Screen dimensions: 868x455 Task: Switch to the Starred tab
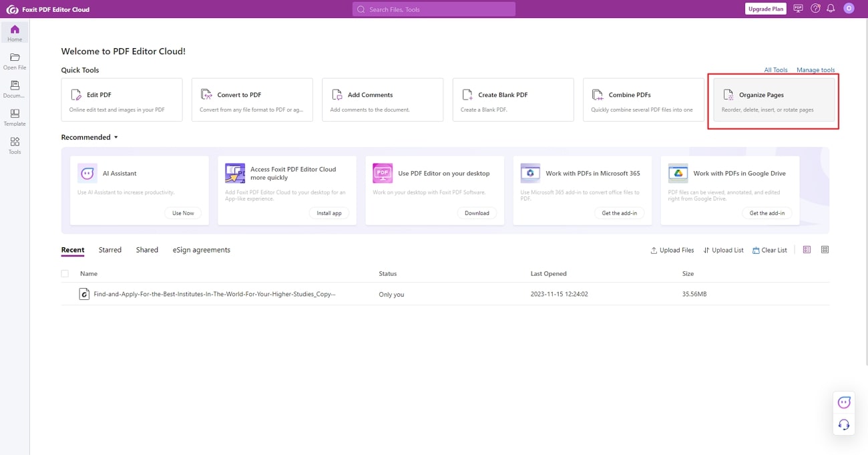[110, 250]
